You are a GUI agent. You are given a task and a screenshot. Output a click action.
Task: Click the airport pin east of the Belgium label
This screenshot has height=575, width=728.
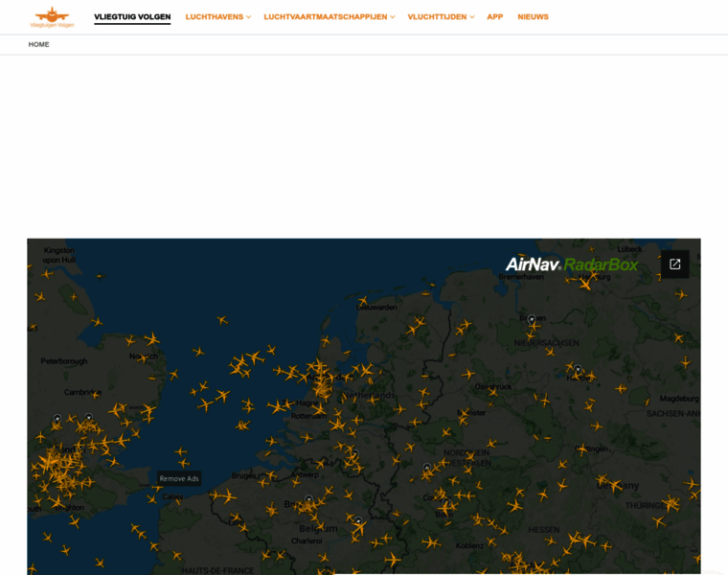[x=358, y=522]
